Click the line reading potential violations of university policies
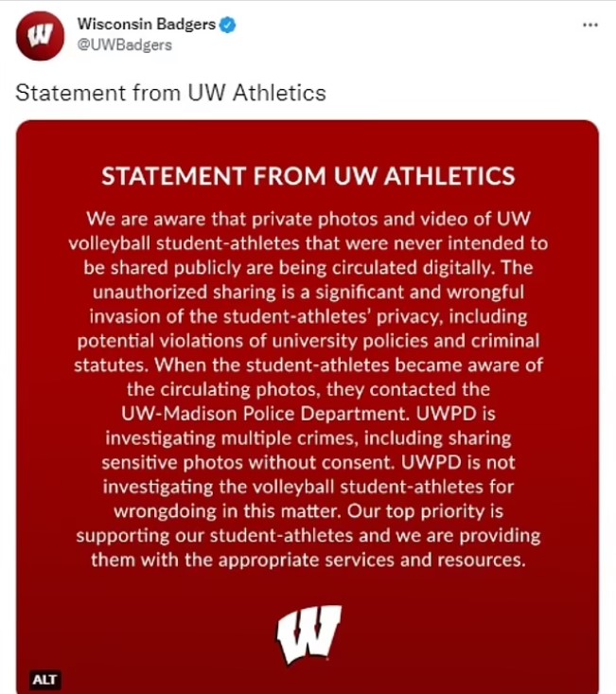This screenshot has width=616, height=694. click(308, 341)
